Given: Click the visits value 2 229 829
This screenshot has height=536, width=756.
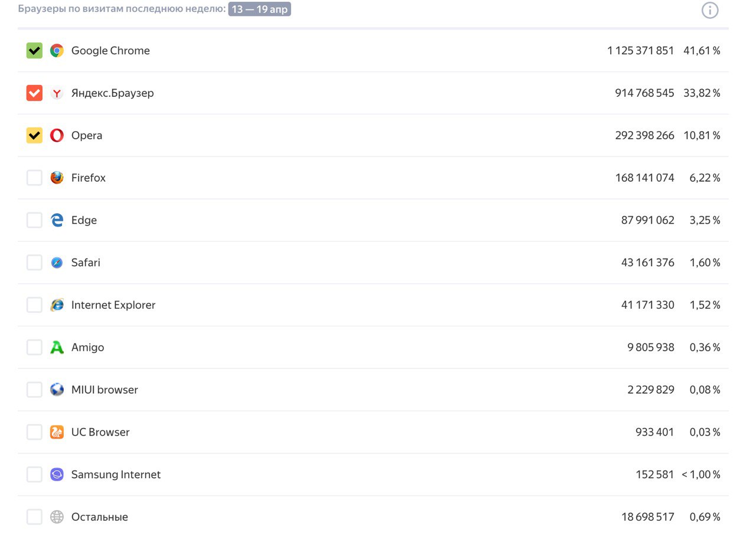Looking at the screenshot, I should click(x=651, y=390).
